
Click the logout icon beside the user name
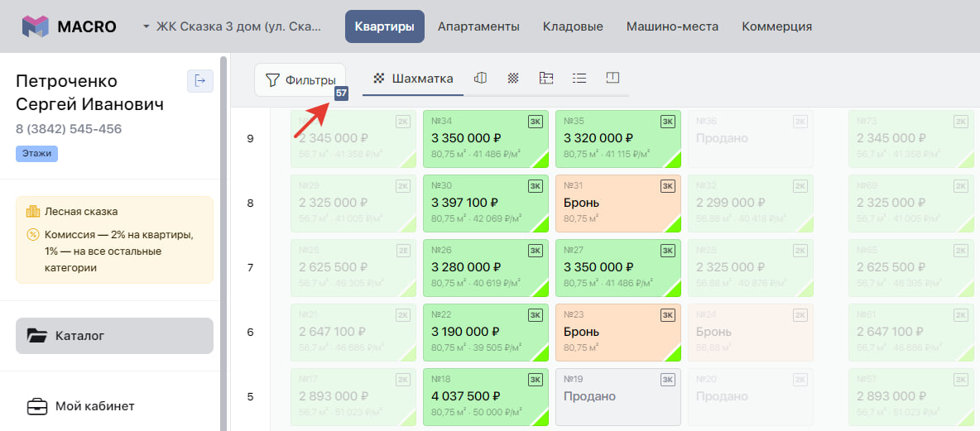click(x=199, y=80)
